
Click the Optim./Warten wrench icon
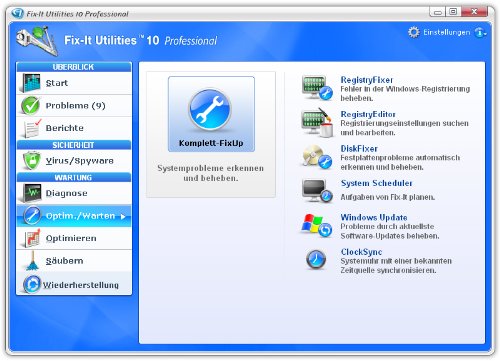32,216
